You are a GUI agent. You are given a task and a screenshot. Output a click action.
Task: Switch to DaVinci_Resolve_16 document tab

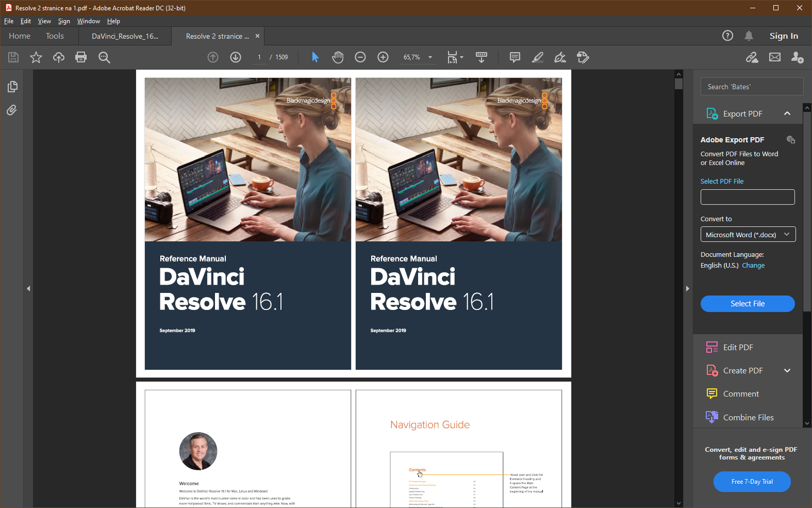pyautogui.click(x=125, y=36)
